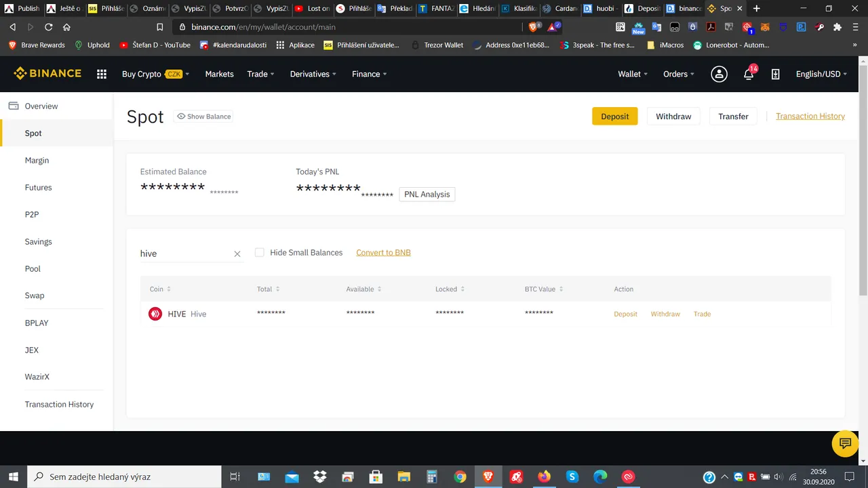Open the top-right Transaction History link

[x=810, y=117]
